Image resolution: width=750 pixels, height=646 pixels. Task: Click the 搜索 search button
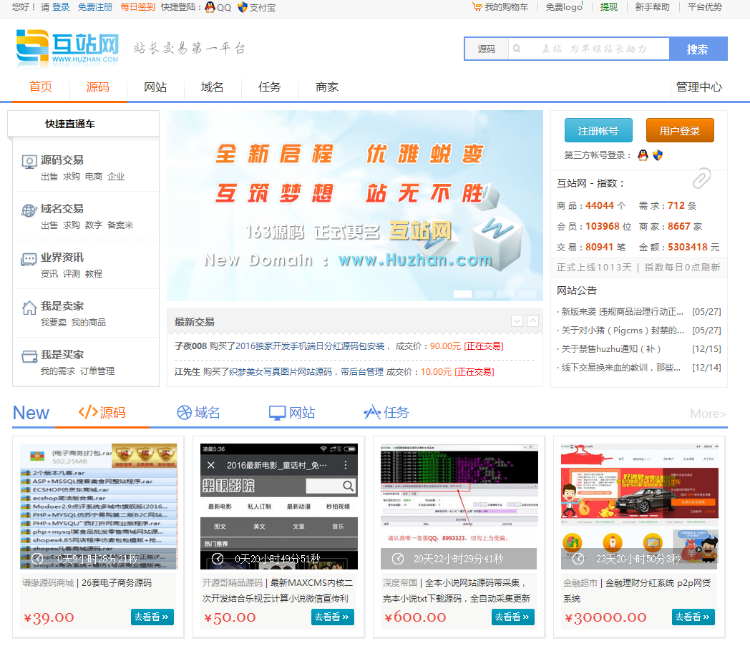click(x=698, y=49)
